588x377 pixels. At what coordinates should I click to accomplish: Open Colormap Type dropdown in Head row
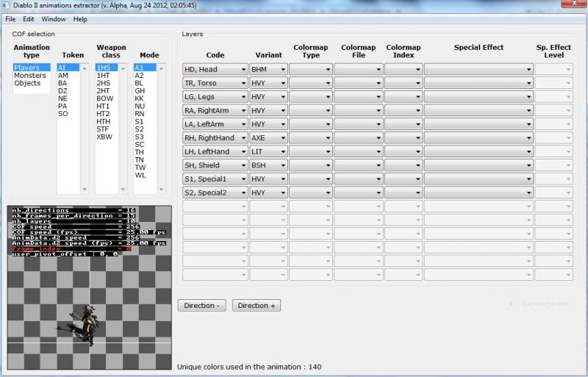(311, 69)
